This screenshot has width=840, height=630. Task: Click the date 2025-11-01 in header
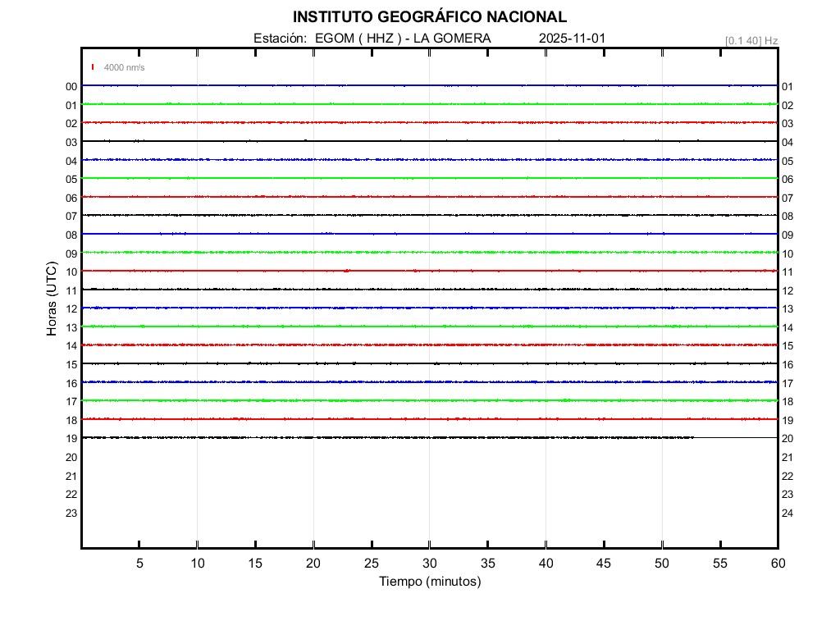coord(572,39)
